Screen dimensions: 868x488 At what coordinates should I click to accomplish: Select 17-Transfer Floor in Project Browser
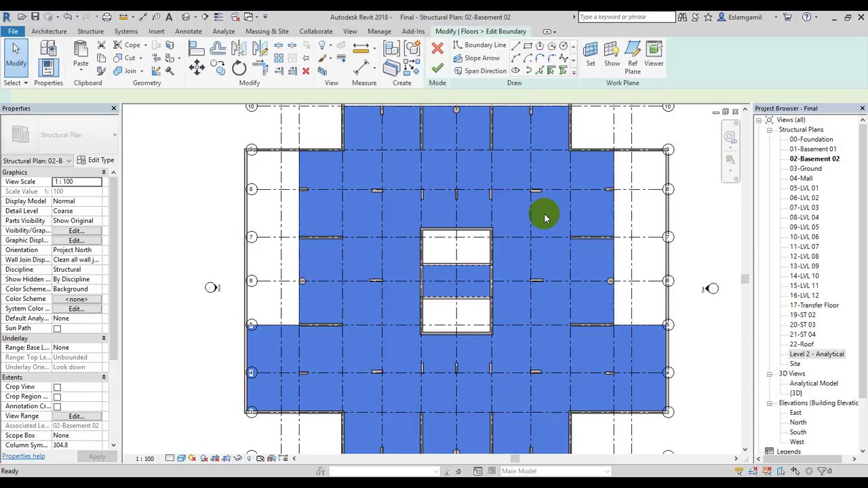pyautogui.click(x=814, y=305)
